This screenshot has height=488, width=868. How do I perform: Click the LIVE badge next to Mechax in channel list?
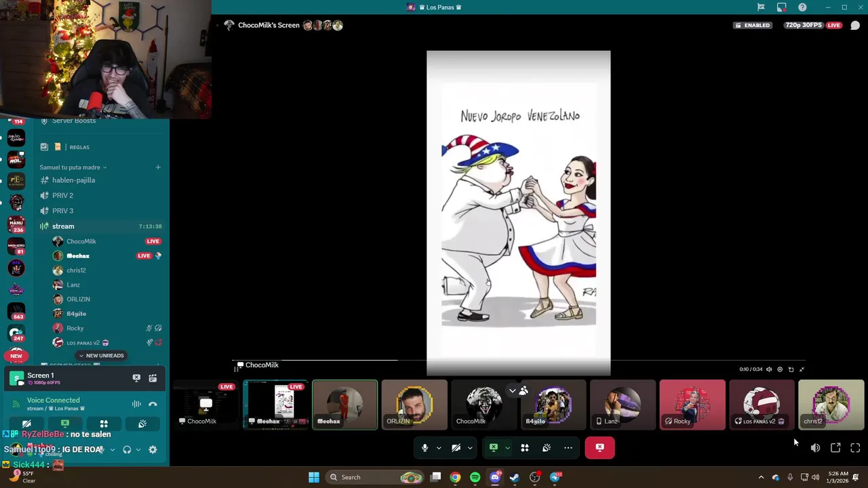pyautogui.click(x=144, y=256)
